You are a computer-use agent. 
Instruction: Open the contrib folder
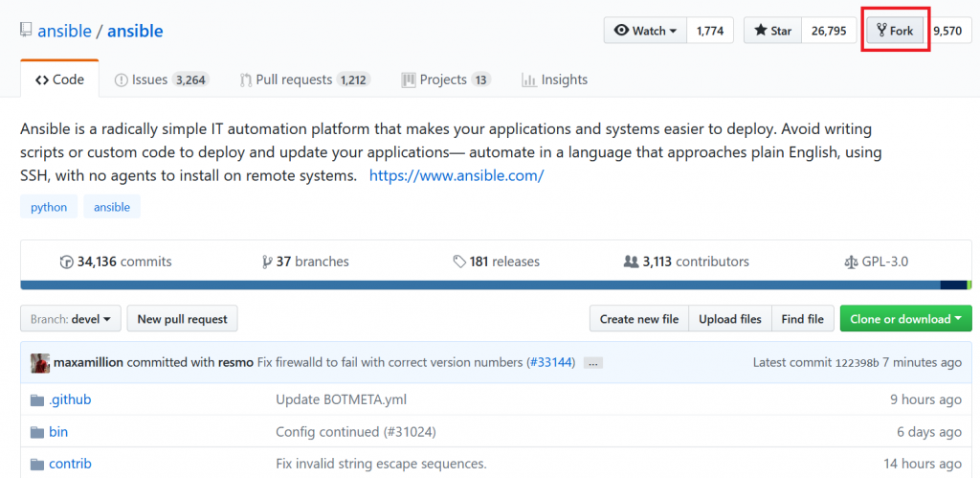(x=70, y=464)
